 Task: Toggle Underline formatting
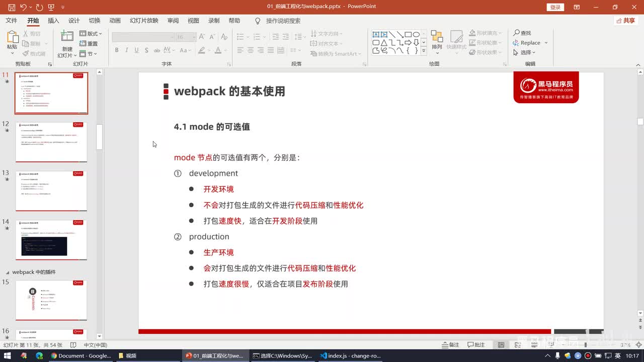136,50
